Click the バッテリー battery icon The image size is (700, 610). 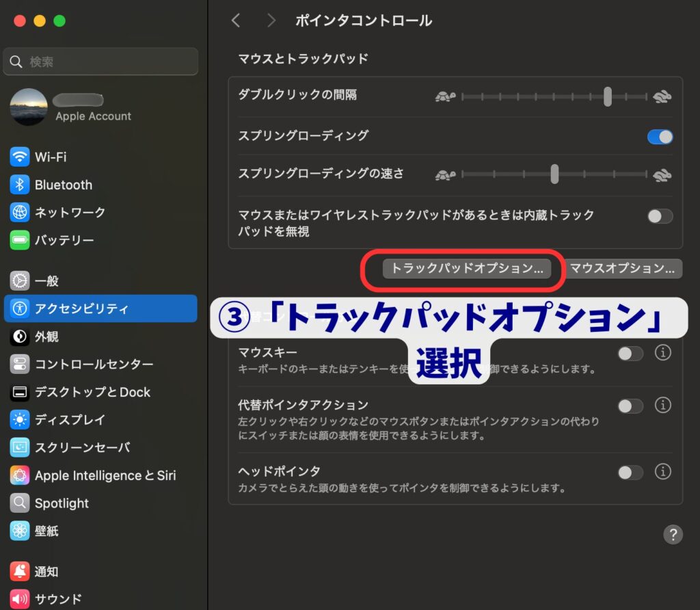pyautogui.click(x=20, y=240)
